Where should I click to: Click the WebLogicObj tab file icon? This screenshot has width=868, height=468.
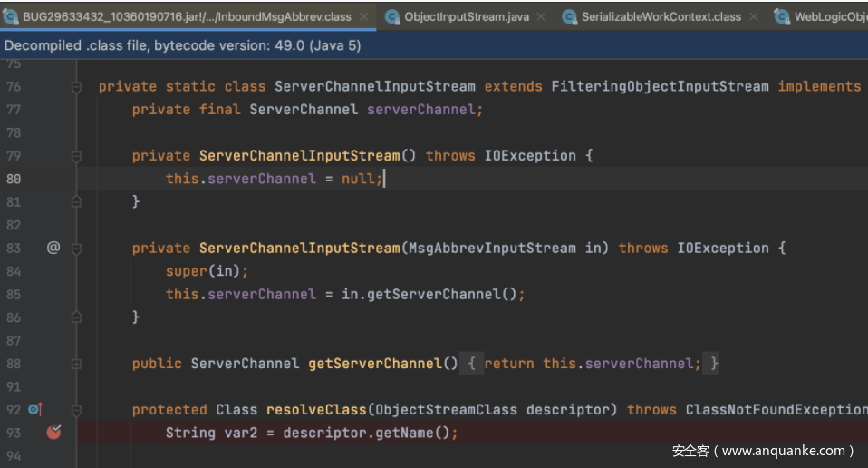pyautogui.click(x=781, y=16)
